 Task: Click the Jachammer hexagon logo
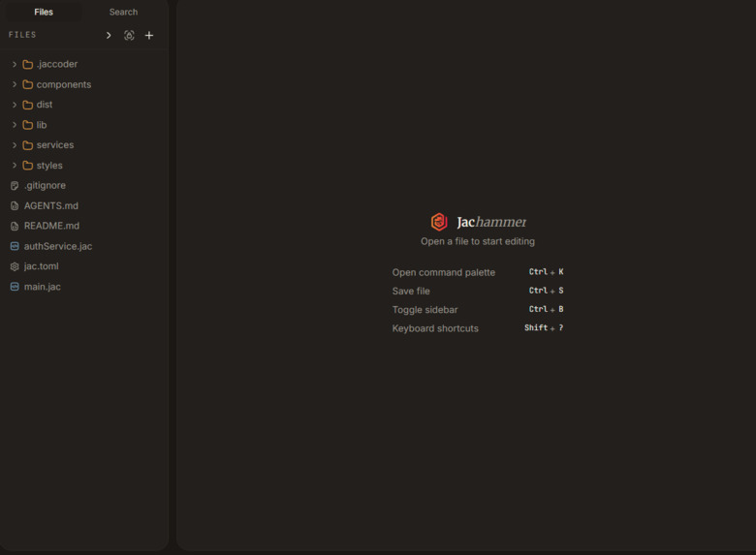click(439, 222)
